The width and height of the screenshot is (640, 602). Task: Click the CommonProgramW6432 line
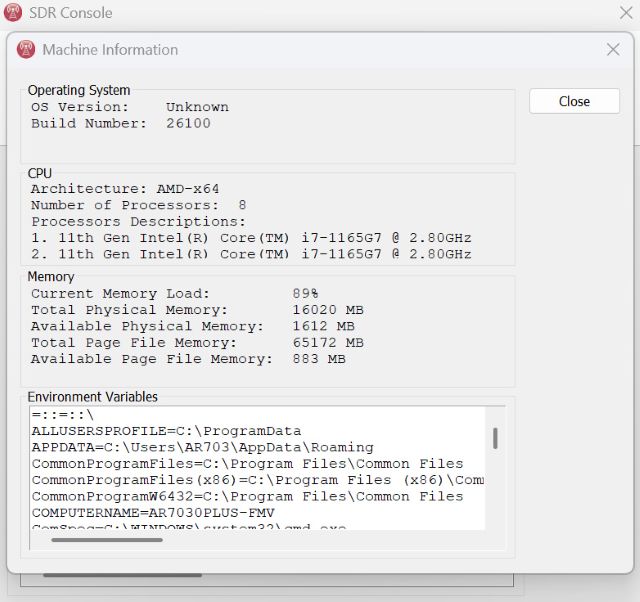point(247,496)
